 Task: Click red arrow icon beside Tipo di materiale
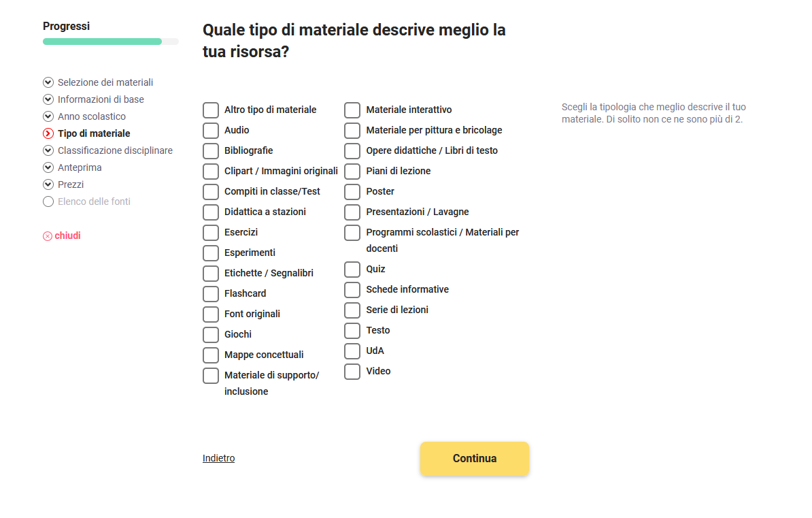tap(48, 133)
